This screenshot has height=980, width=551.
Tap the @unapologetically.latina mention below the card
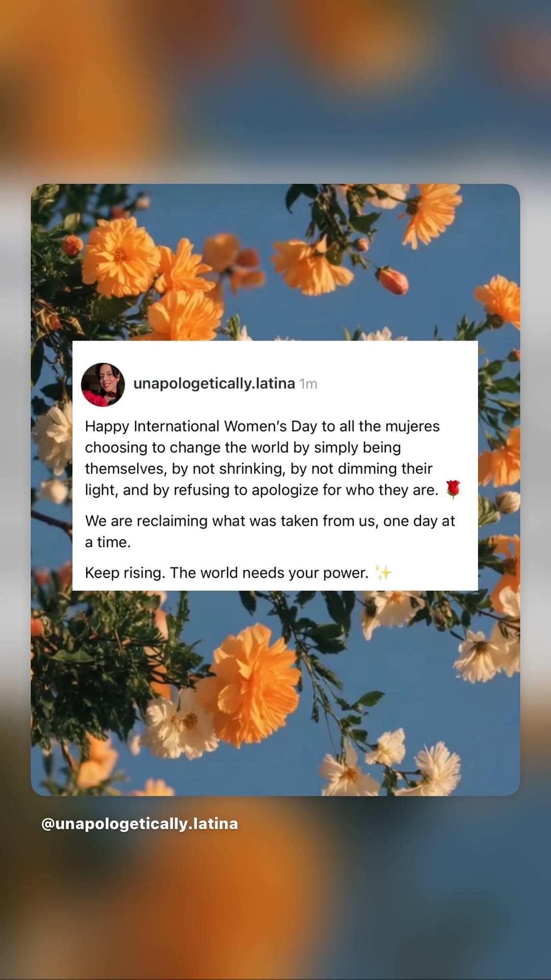(139, 824)
